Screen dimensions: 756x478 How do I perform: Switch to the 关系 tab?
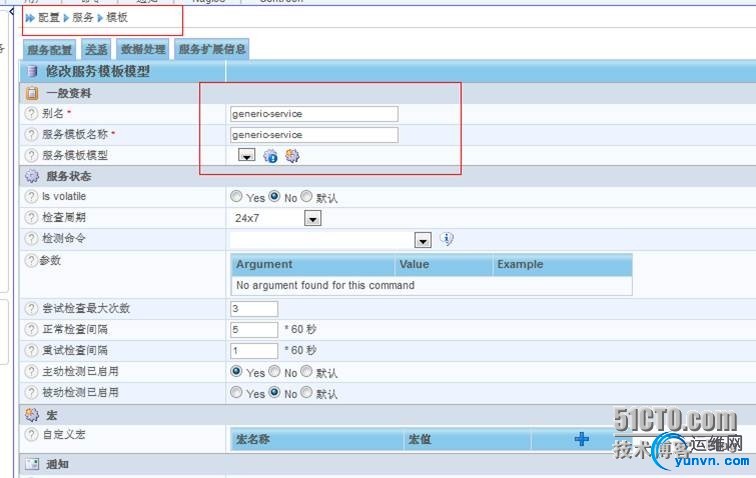[96, 50]
